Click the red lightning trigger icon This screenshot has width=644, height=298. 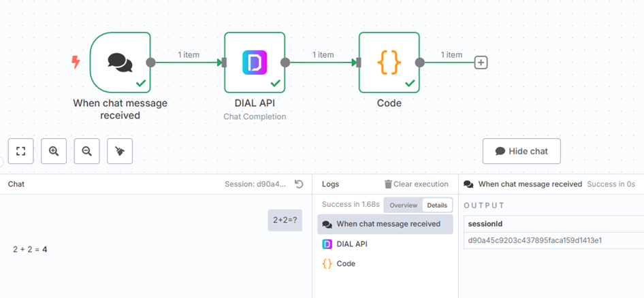(76, 63)
